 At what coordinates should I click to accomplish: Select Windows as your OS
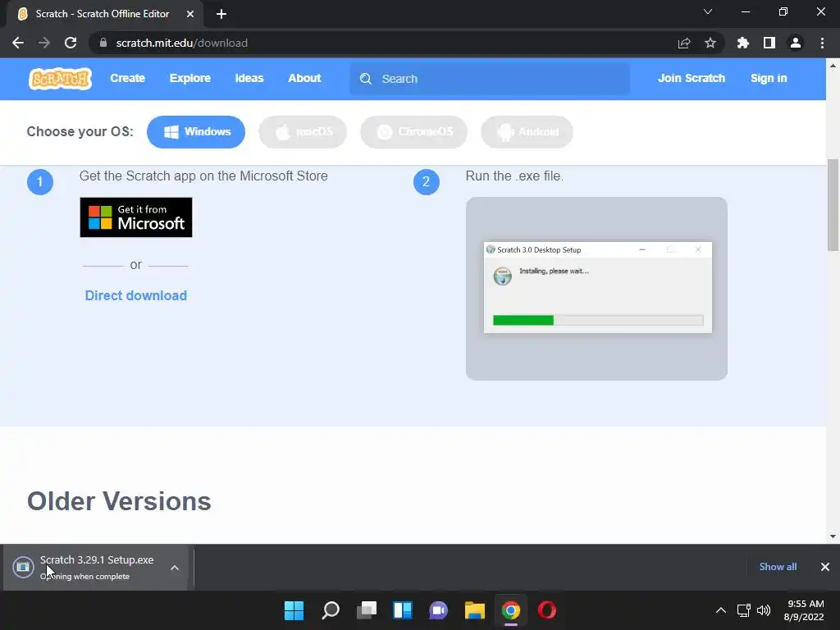[x=196, y=132]
